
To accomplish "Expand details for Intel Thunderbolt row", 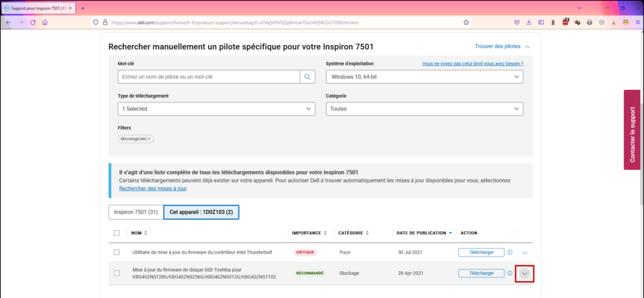I will coord(525,253).
